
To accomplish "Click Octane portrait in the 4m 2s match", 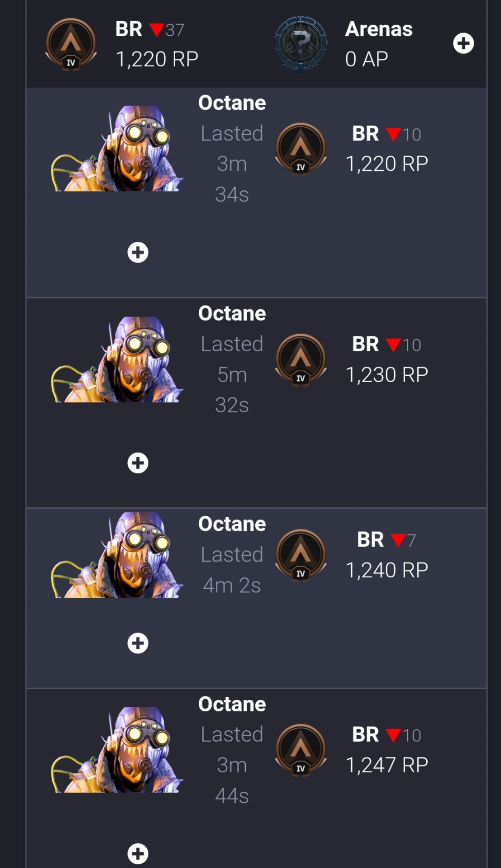I will (x=117, y=555).
